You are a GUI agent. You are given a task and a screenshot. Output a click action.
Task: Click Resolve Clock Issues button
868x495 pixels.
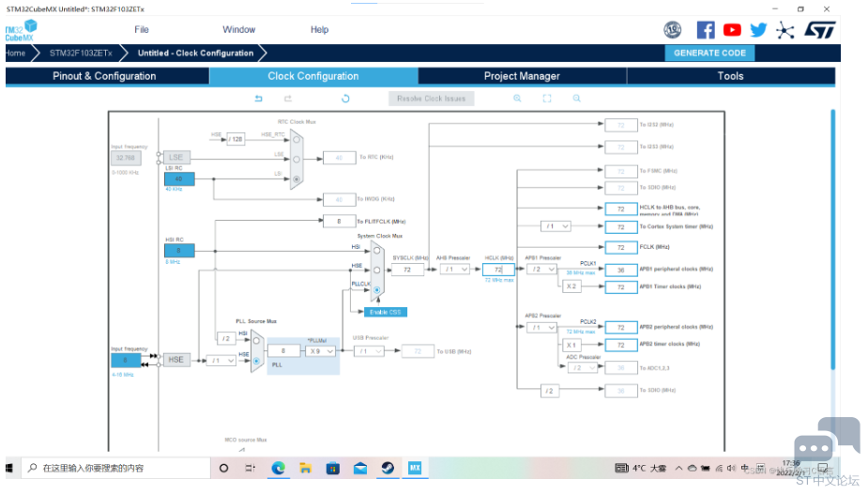click(x=432, y=99)
